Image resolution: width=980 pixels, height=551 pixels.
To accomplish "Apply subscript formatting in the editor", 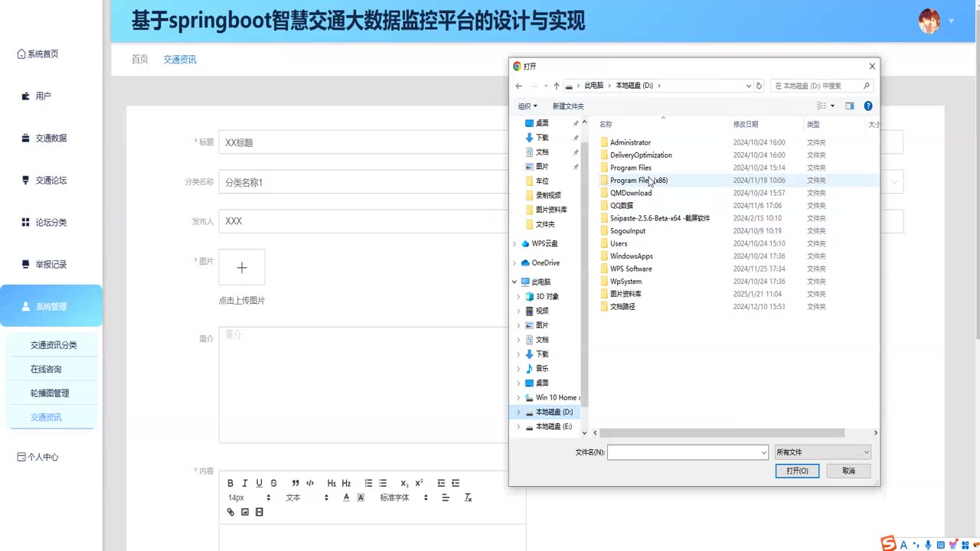I will (x=404, y=483).
